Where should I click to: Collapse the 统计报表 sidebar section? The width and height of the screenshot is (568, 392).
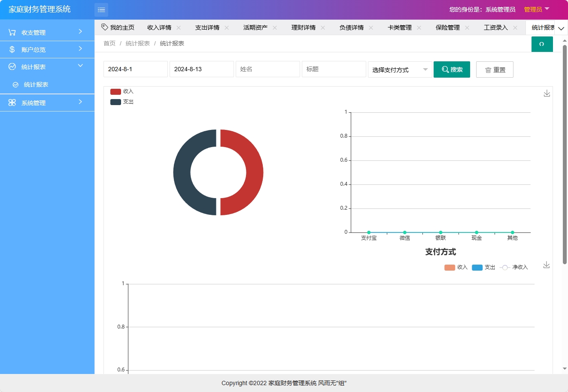coord(47,66)
